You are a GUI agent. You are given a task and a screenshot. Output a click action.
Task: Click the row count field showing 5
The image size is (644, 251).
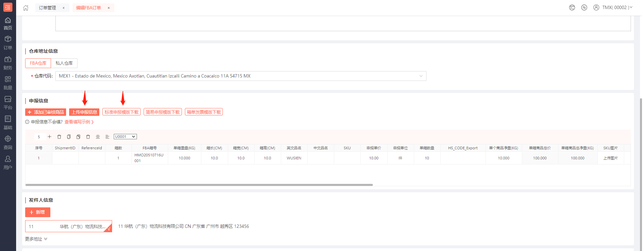pos(39,137)
